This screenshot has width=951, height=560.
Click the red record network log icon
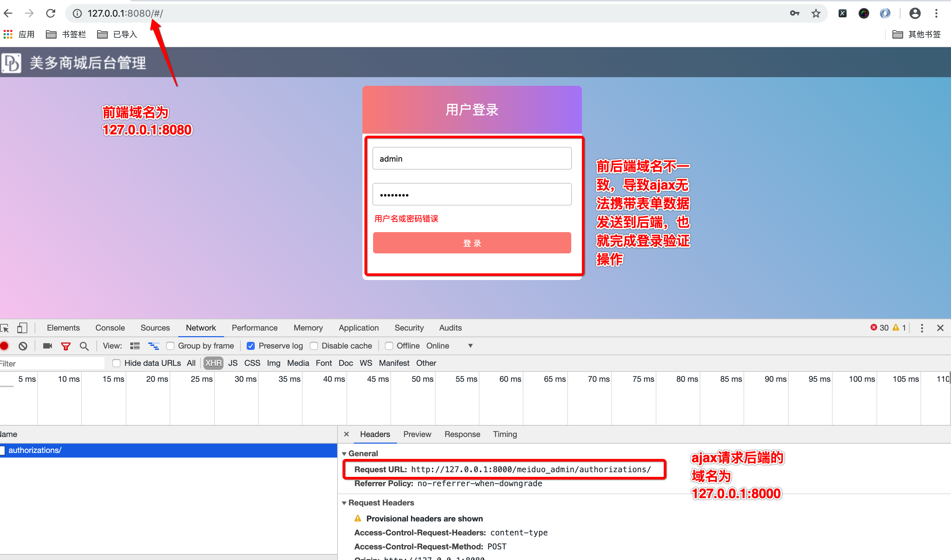pos(5,346)
